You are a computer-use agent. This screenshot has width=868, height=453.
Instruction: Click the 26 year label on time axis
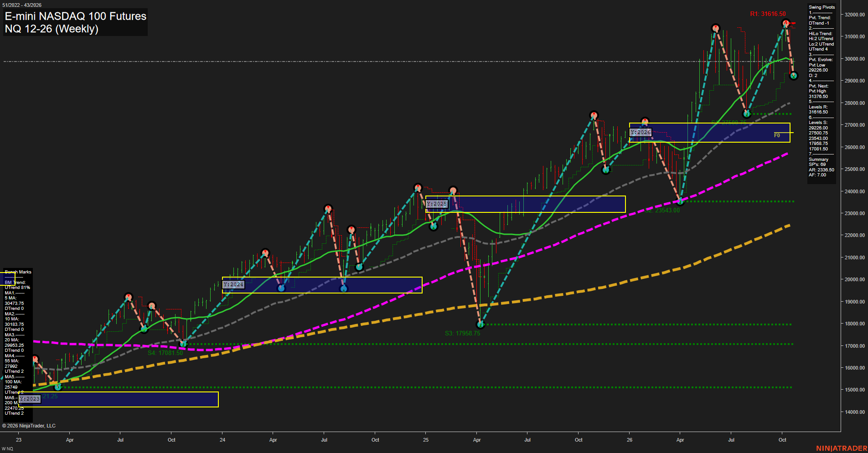click(630, 440)
